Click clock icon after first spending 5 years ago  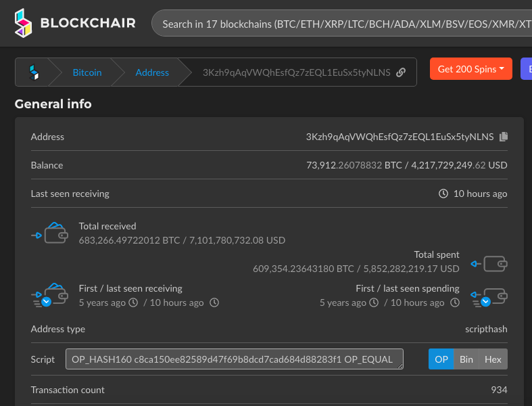[374, 302]
